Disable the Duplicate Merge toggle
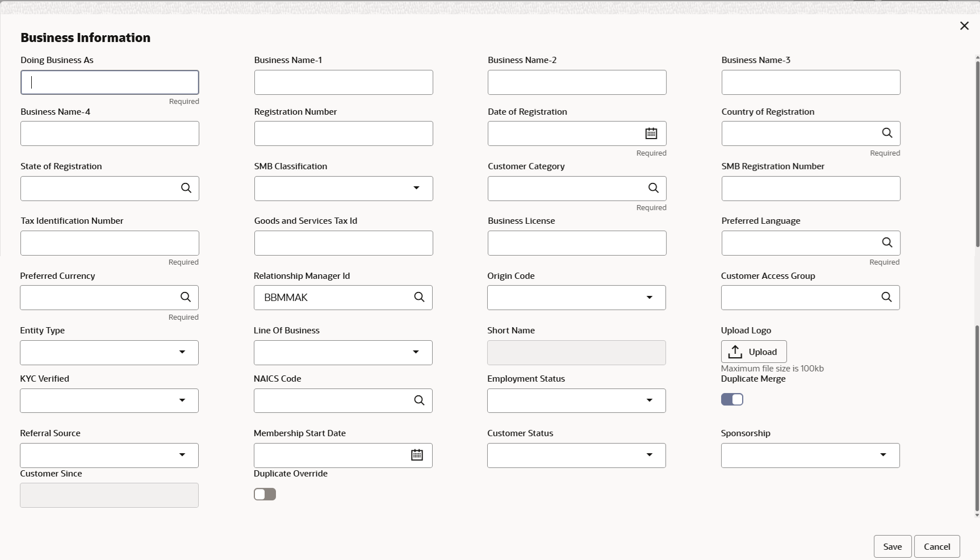Image resolution: width=980 pixels, height=560 pixels. (732, 399)
